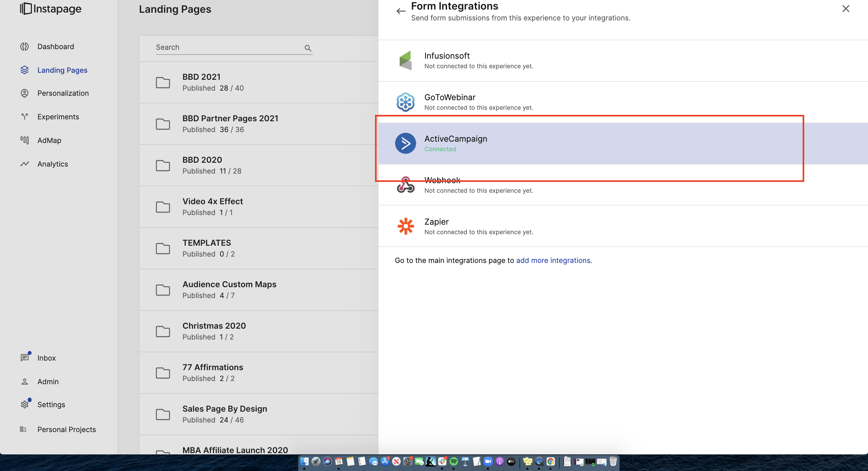Click the Dashboard gauge icon
Viewport: 868px width, 471px height.
tap(24, 47)
